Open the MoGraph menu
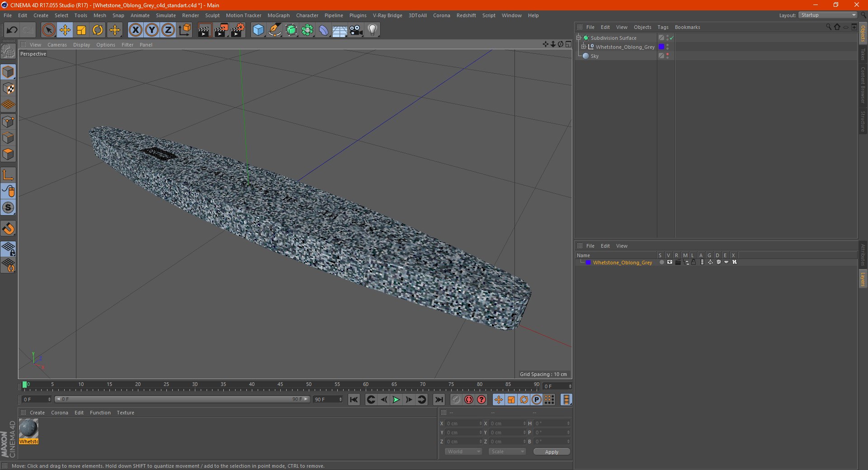Screen dimensions: 868x470 tap(278, 15)
